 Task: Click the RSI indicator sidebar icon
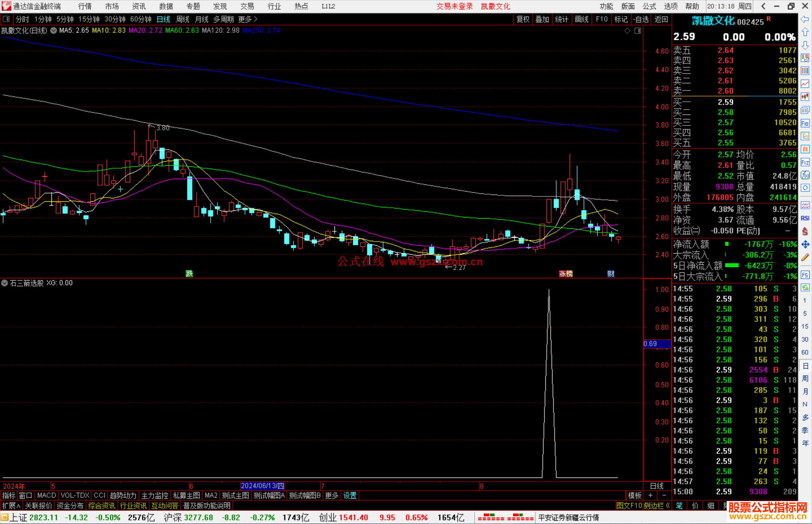[x=805, y=218]
